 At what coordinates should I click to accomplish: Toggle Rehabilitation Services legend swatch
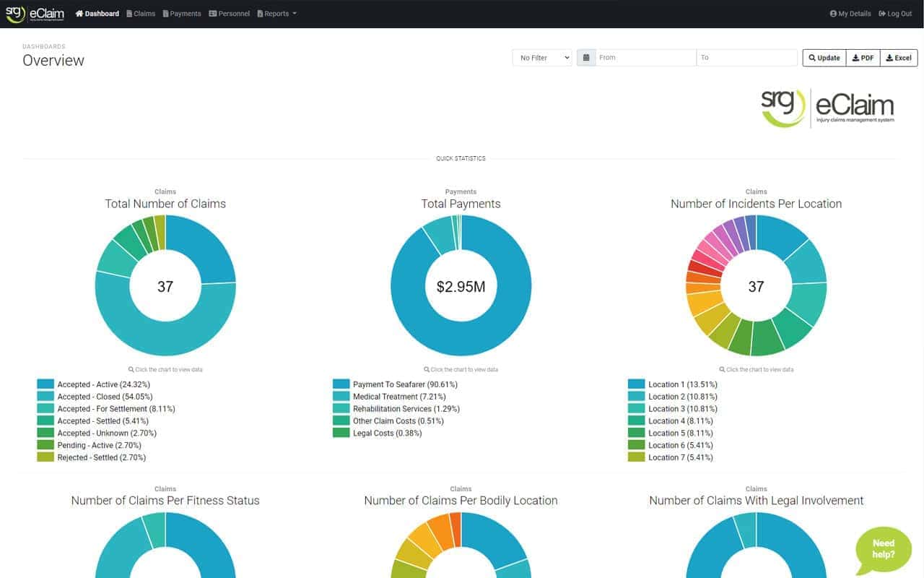341,409
